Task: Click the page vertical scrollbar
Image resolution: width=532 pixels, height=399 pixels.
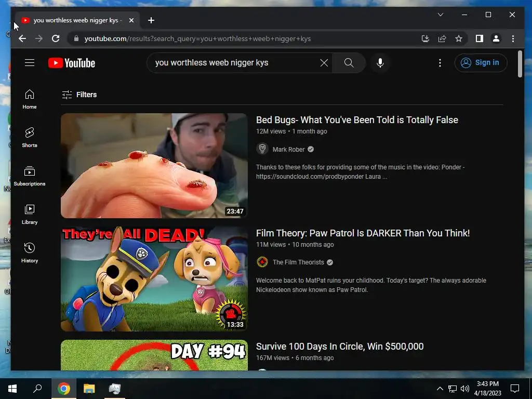Action: coord(520,64)
